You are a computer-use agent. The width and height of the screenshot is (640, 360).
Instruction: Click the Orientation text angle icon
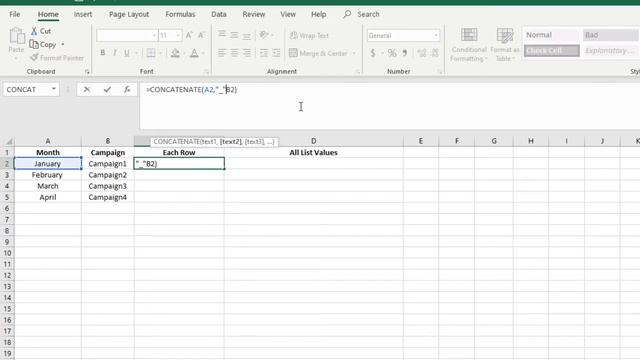tap(264, 35)
